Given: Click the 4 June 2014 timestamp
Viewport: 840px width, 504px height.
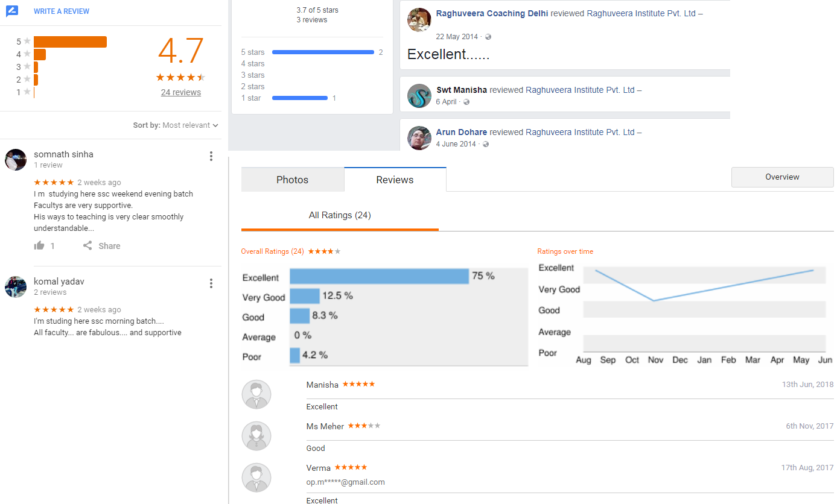Looking at the screenshot, I should point(456,144).
